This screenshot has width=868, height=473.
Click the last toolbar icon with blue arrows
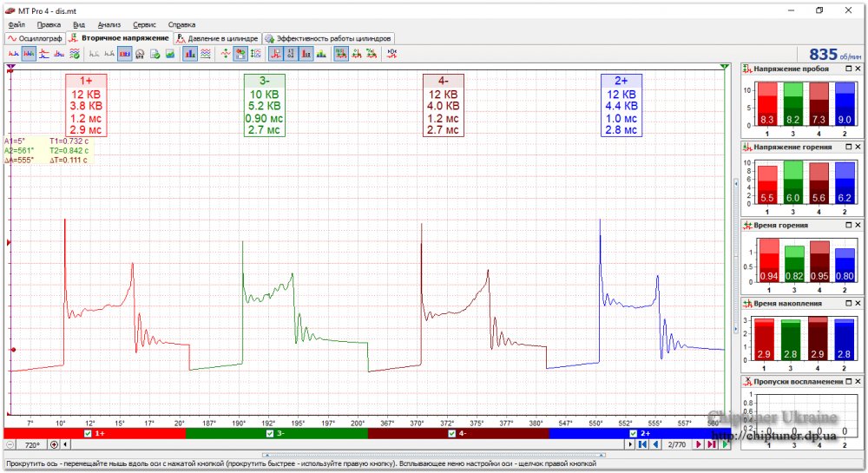point(392,54)
